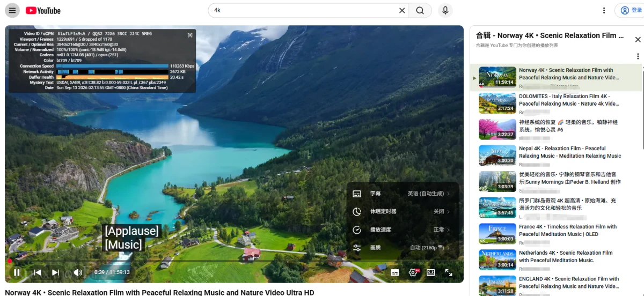Play DOLOMITES Italy Relaxation Film 4K

tap(569, 100)
